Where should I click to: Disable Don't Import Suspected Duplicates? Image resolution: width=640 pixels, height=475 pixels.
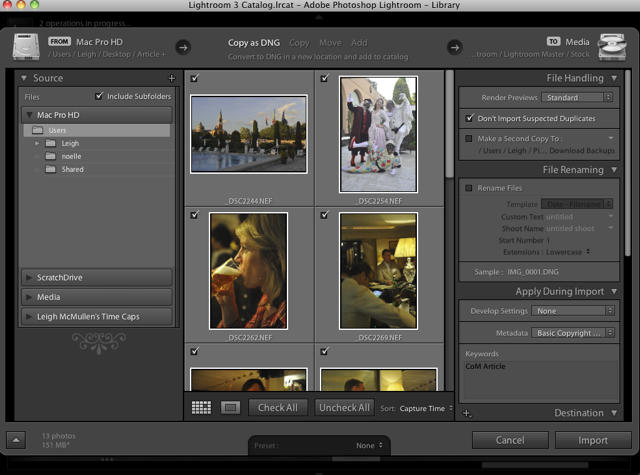coord(469,118)
